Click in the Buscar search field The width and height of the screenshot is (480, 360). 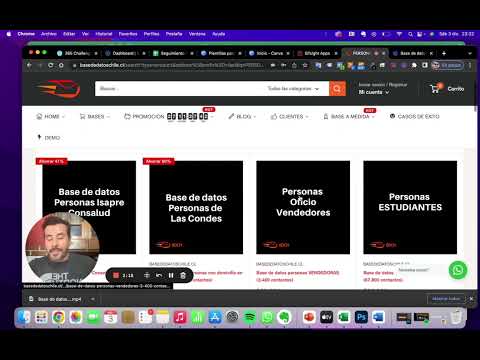[180, 89]
